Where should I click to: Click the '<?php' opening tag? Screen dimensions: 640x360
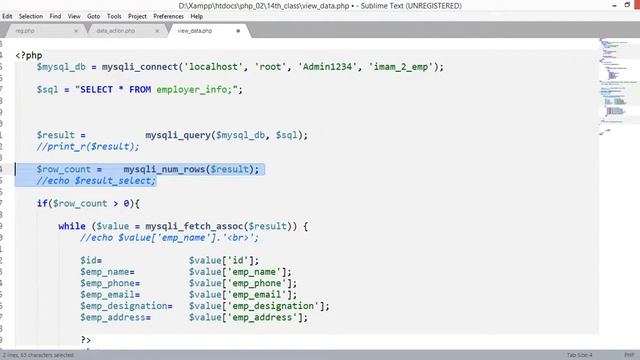tap(29, 56)
